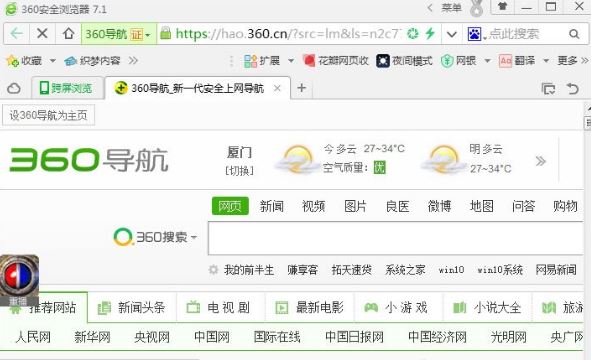Open the 网银 online banking icon
This screenshot has height=360, width=591.
[x=458, y=61]
